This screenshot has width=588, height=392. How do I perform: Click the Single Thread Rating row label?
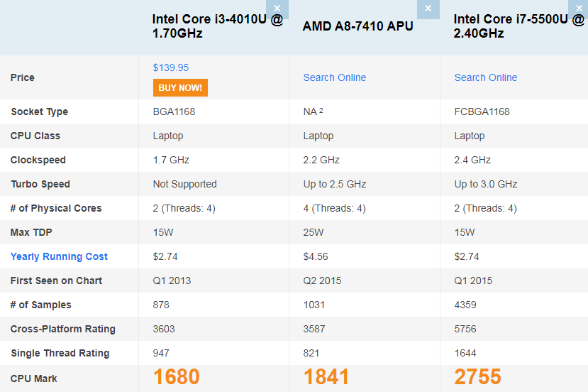(60, 353)
